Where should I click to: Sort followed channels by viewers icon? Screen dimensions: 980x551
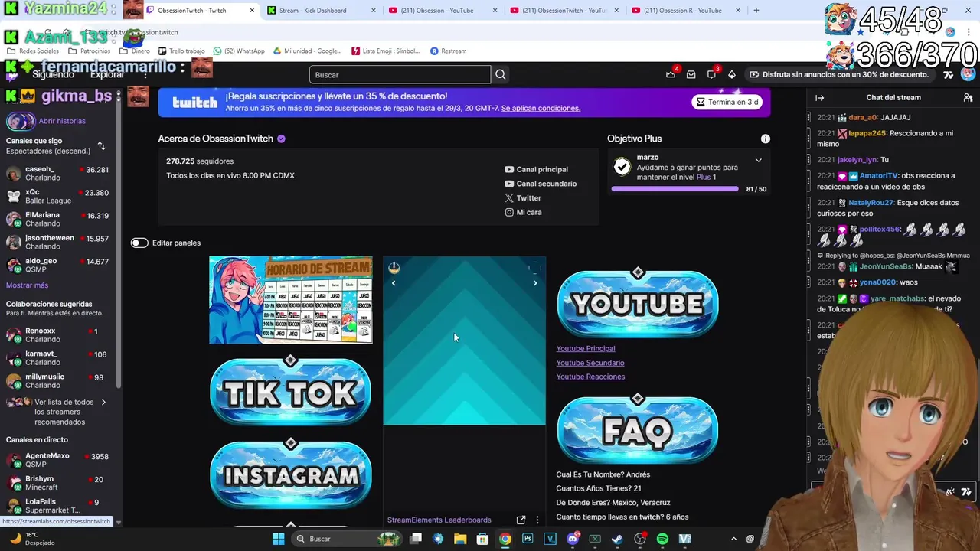point(101,145)
